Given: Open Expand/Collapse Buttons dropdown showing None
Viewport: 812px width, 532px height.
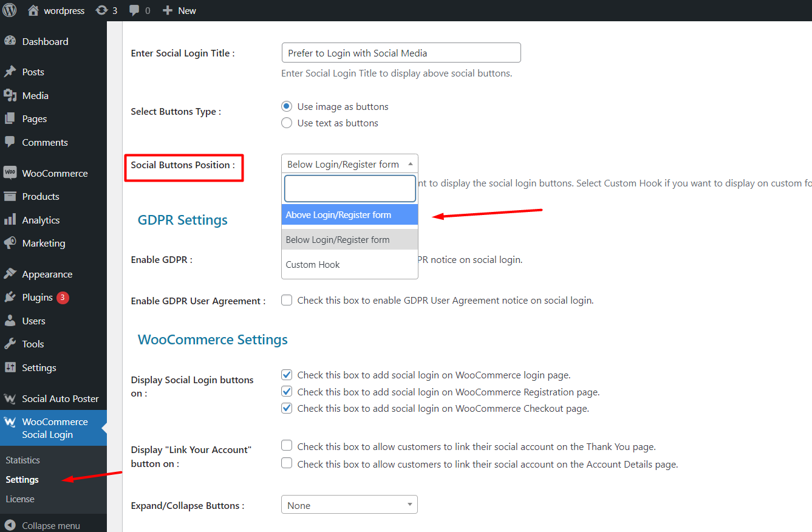Looking at the screenshot, I should pyautogui.click(x=350, y=505).
